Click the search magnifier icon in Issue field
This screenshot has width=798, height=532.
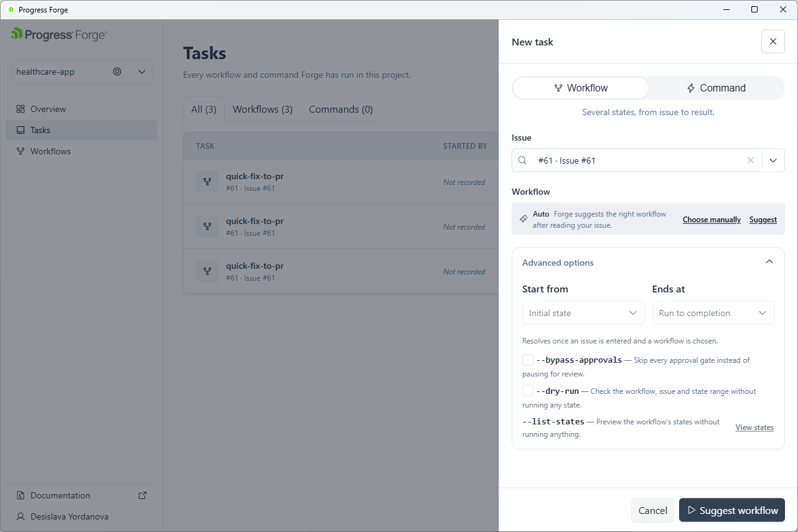(x=523, y=161)
